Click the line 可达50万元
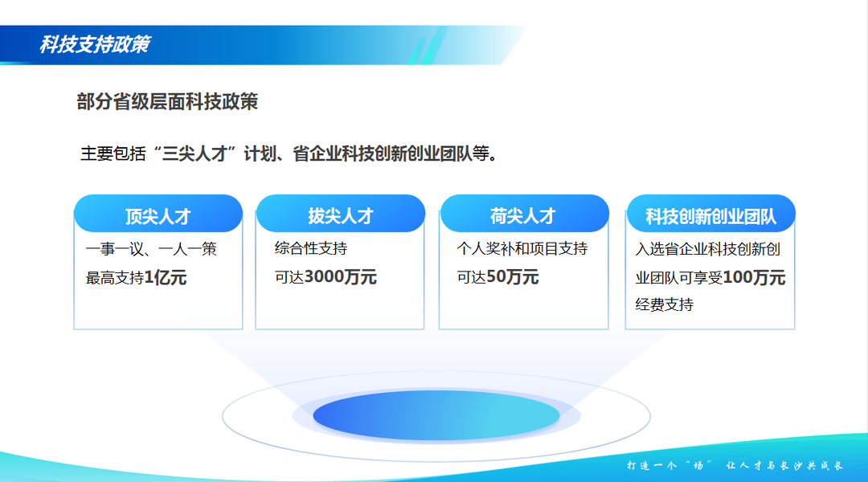 coord(497,277)
